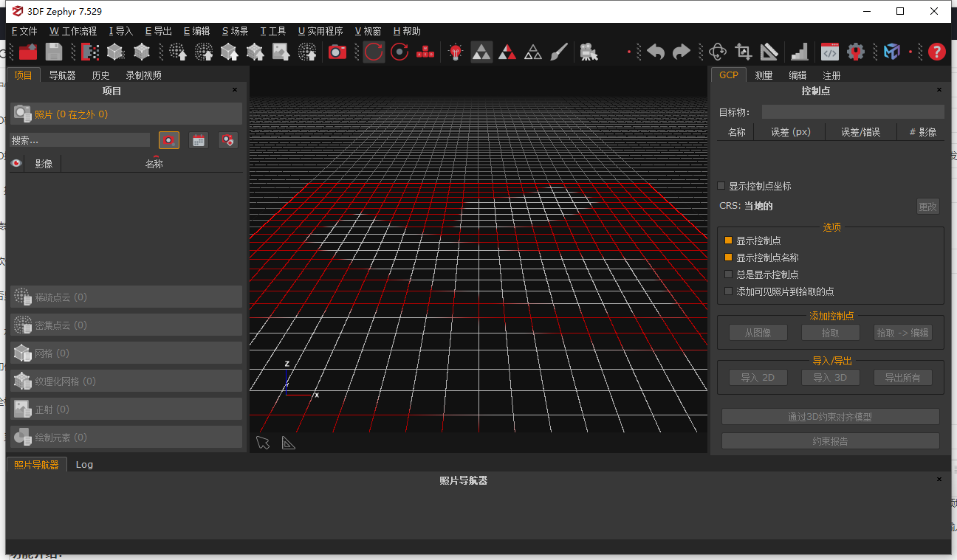Expand the 稀疏点云 (0) section
Screen dimensions: 957x560
click(126, 297)
